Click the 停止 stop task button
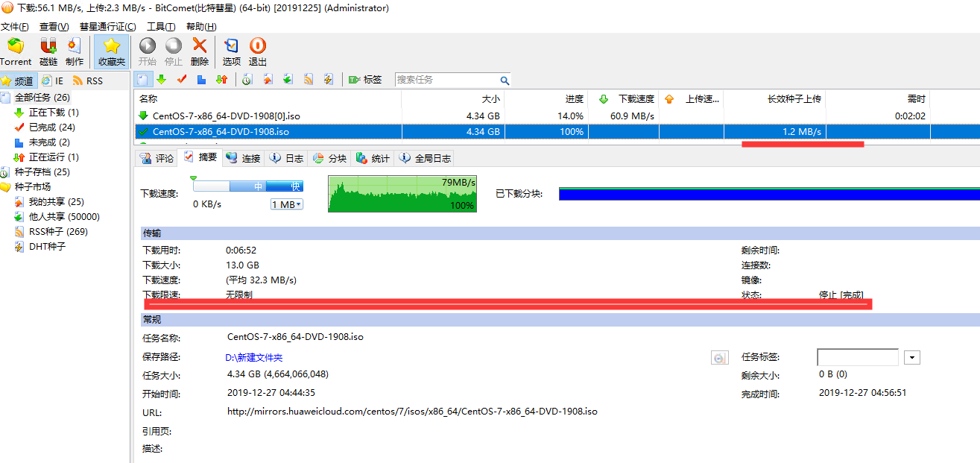The height and width of the screenshot is (463, 980). click(x=174, y=52)
